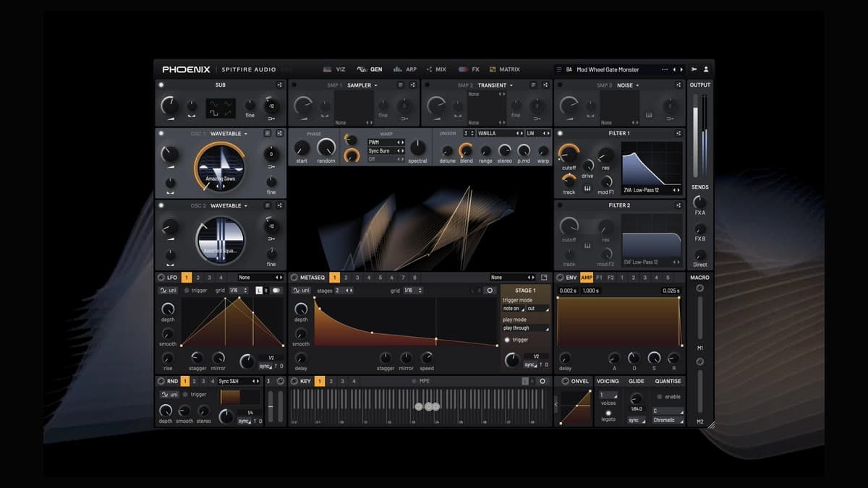
Task: Switch to the ARP tab
Action: point(404,69)
